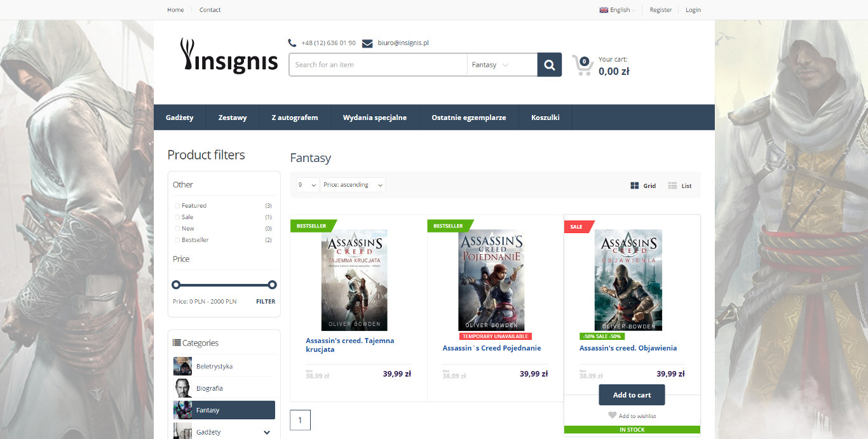Click the Biografia category thumbnail
This screenshot has width=868, height=439.
click(182, 388)
